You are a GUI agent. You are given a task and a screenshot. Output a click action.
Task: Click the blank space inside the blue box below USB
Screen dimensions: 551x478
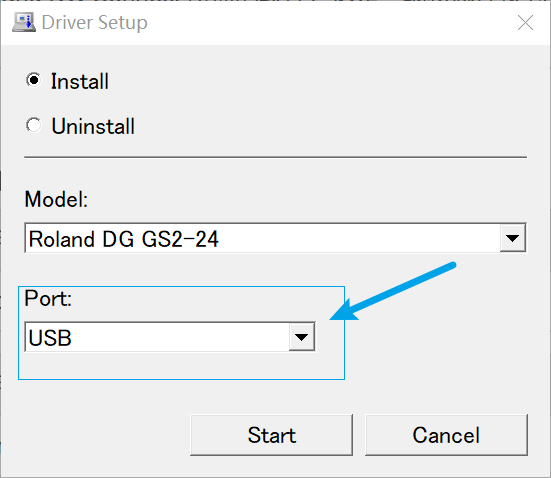click(181, 366)
